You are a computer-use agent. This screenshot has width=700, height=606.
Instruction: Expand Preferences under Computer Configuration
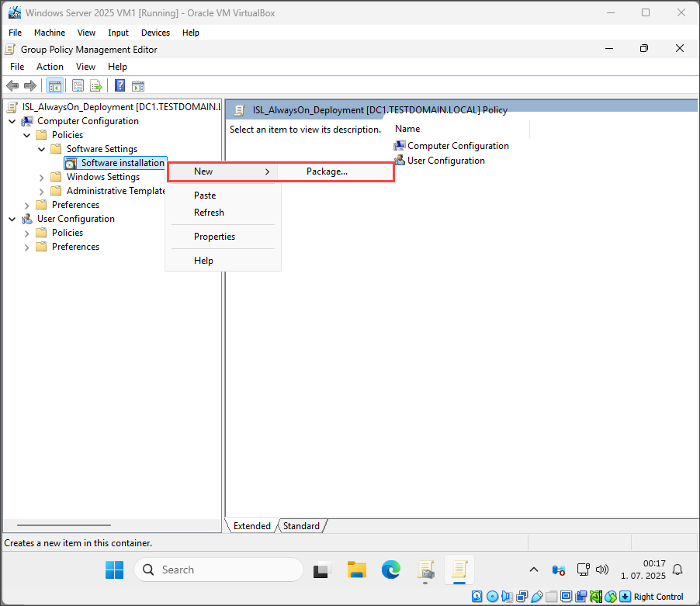click(x=27, y=206)
